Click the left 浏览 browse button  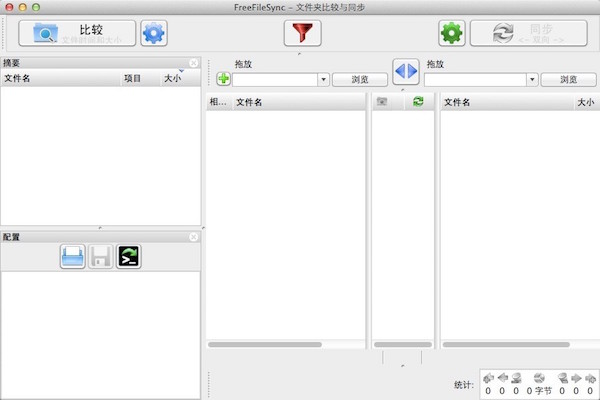click(x=360, y=80)
